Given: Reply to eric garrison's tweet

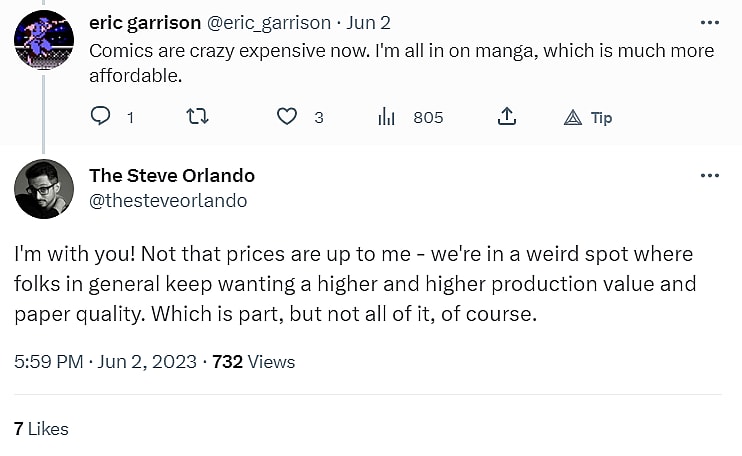Looking at the screenshot, I should click(100, 117).
